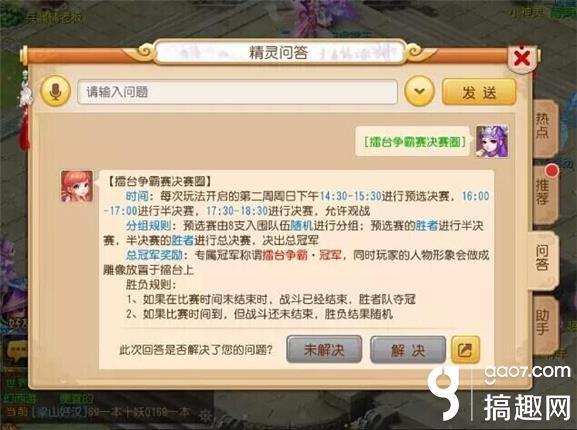Click the purple-haired player avatar

[492, 141]
